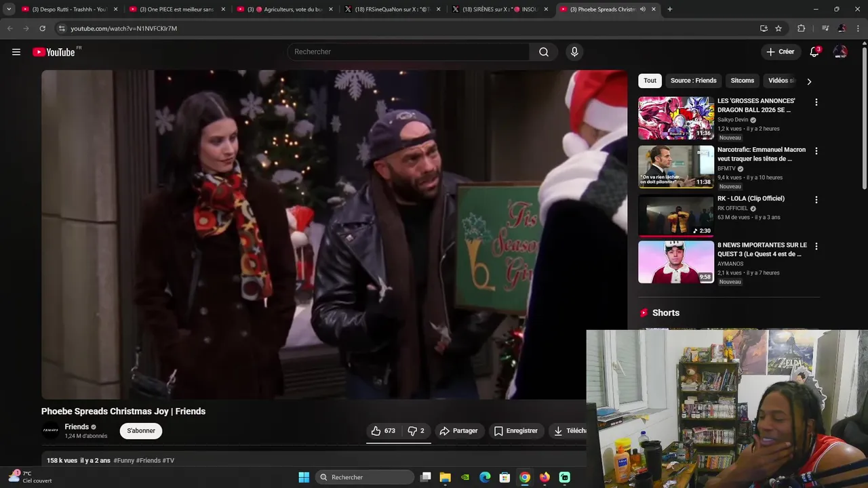Viewport: 868px width, 488px height.
Task: Open the notifications bell
Action: tap(814, 52)
